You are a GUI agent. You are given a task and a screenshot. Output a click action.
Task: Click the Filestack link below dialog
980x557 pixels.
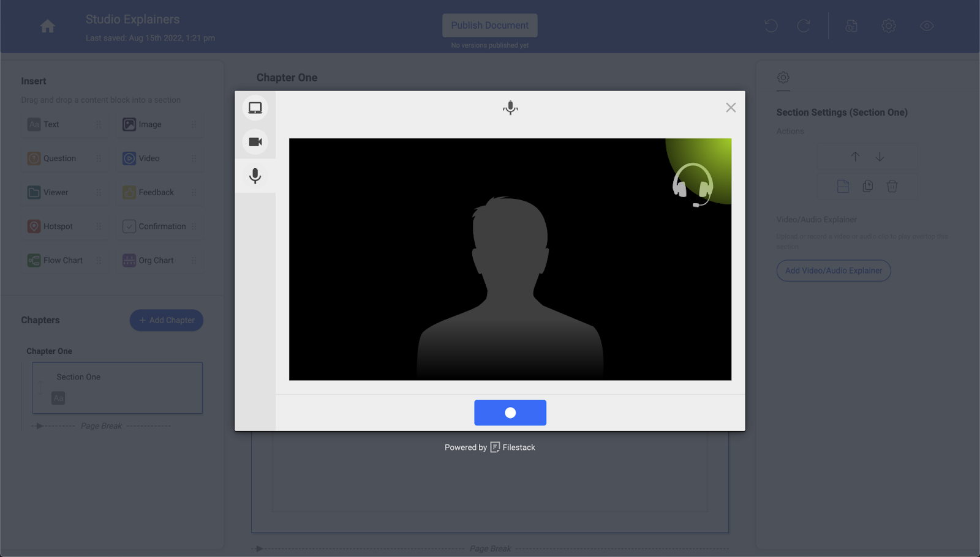point(513,447)
